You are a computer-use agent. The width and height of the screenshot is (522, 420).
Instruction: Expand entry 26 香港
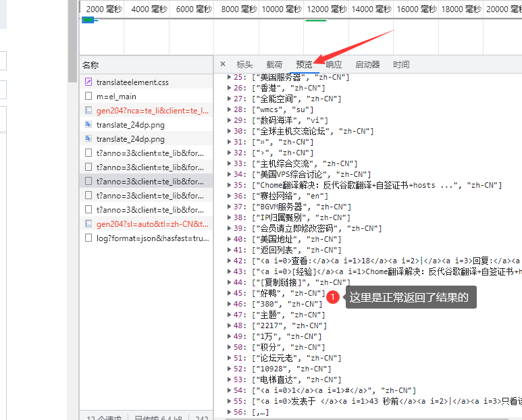click(229, 88)
